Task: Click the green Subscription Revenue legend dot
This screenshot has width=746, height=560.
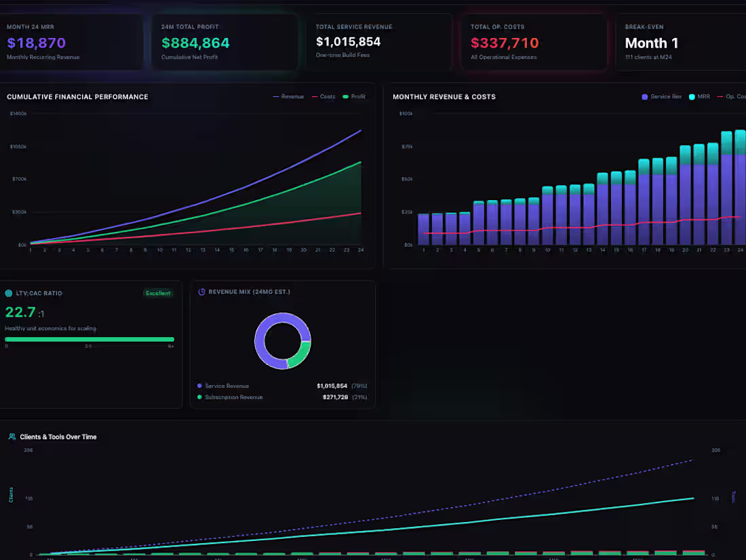Action: coord(199,397)
